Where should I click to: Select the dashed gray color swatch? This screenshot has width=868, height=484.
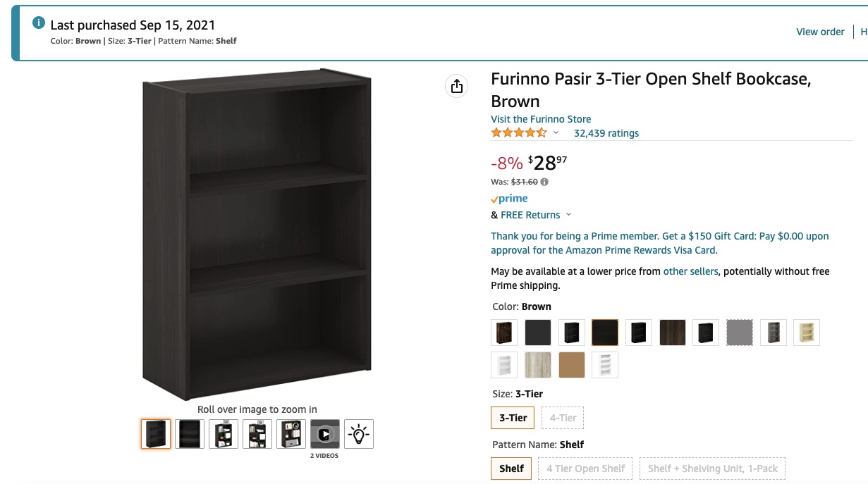(740, 333)
